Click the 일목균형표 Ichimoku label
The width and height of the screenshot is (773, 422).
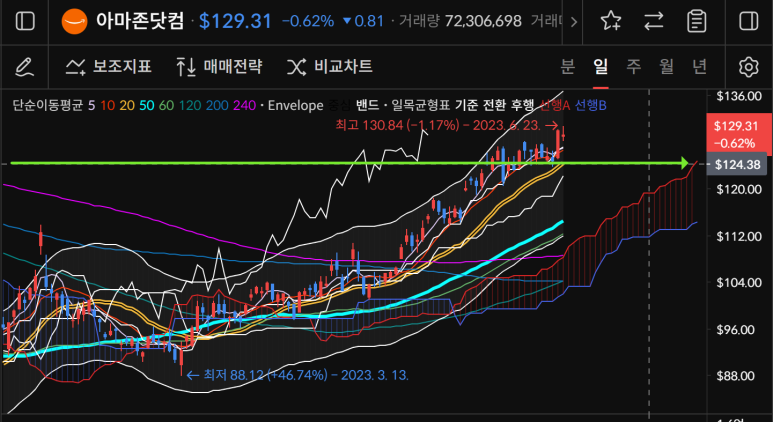pos(421,105)
